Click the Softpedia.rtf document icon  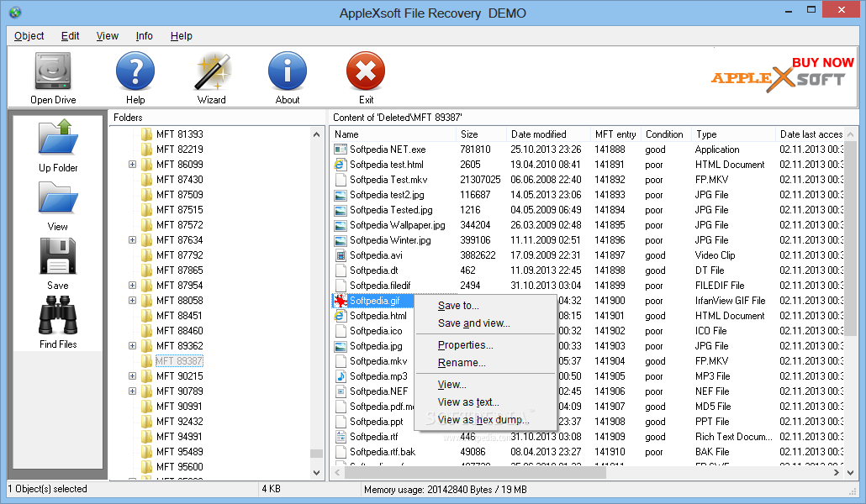pos(341,437)
